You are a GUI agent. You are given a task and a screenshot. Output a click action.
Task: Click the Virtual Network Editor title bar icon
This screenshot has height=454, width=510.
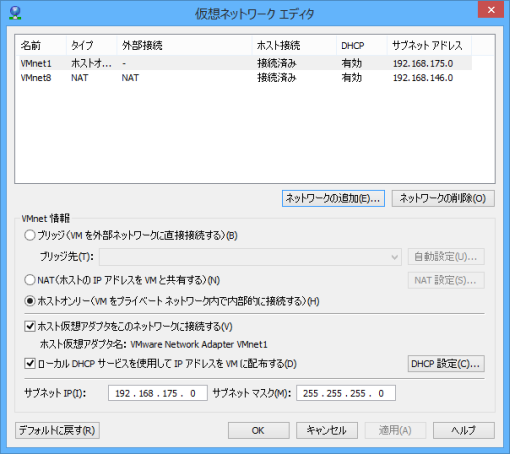coord(15,13)
